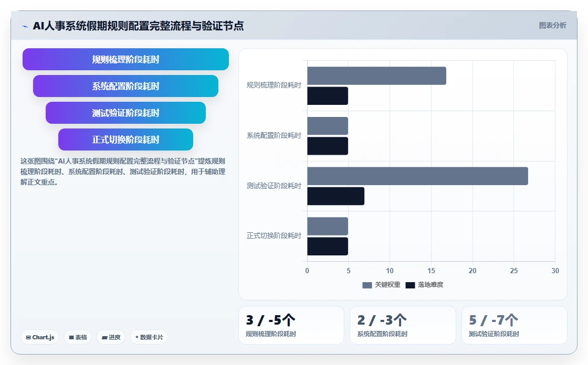
Task: Click the page title AI人事系统假期规则配置完整流程与验证节点
Action: pos(139,26)
